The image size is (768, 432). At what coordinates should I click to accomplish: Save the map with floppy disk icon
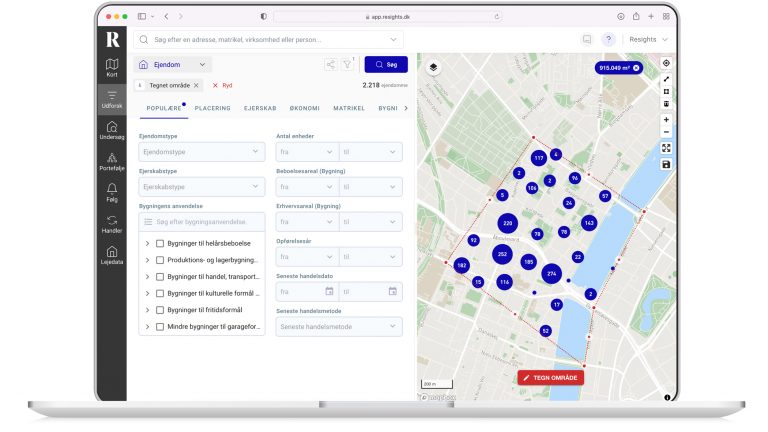(x=666, y=164)
